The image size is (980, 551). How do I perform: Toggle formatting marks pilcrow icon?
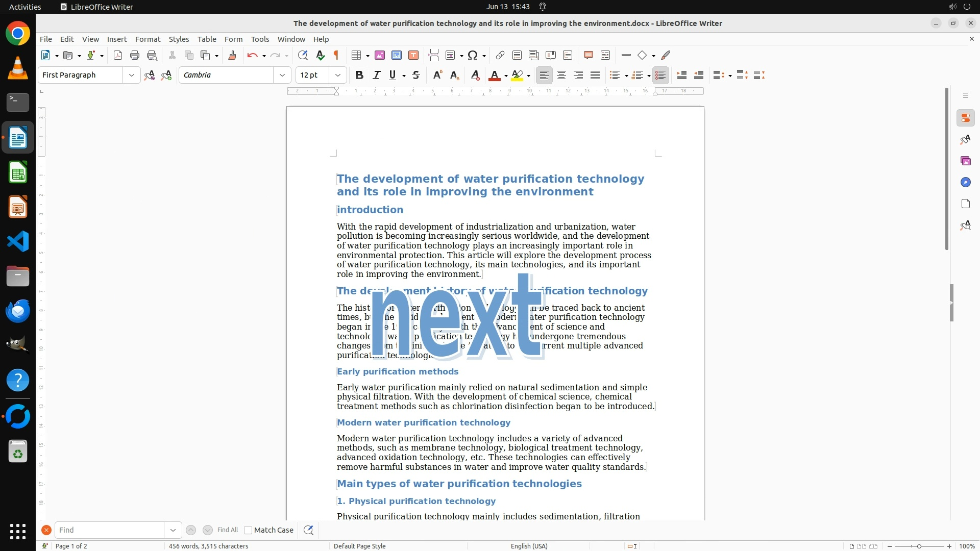click(x=336, y=55)
